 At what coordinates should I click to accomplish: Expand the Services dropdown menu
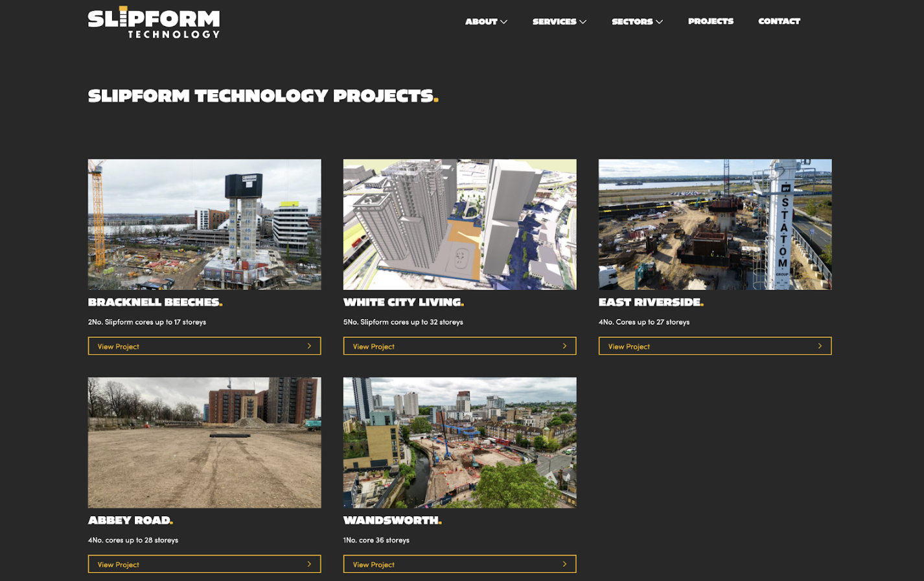pos(559,21)
